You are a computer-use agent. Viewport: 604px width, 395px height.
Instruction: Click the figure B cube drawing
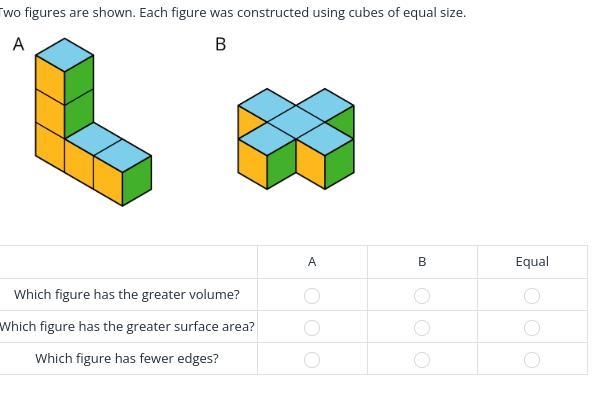(x=296, y=139)
